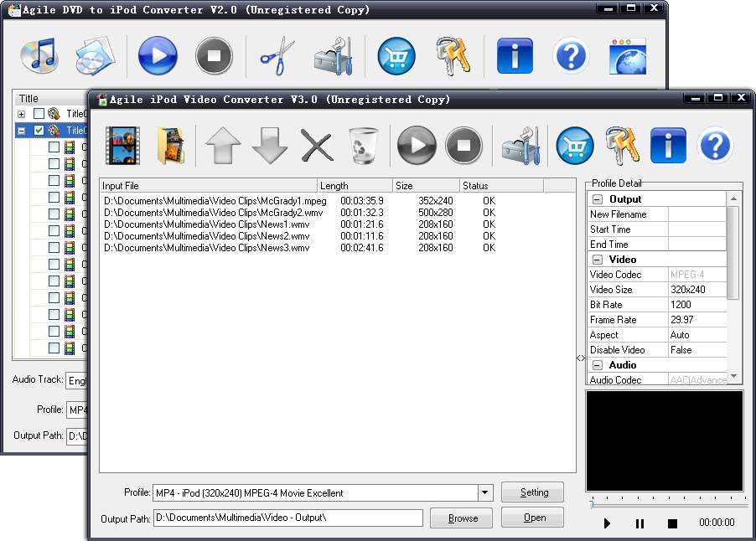
Task: Click the Output Path input field
Action: point(288,518)
